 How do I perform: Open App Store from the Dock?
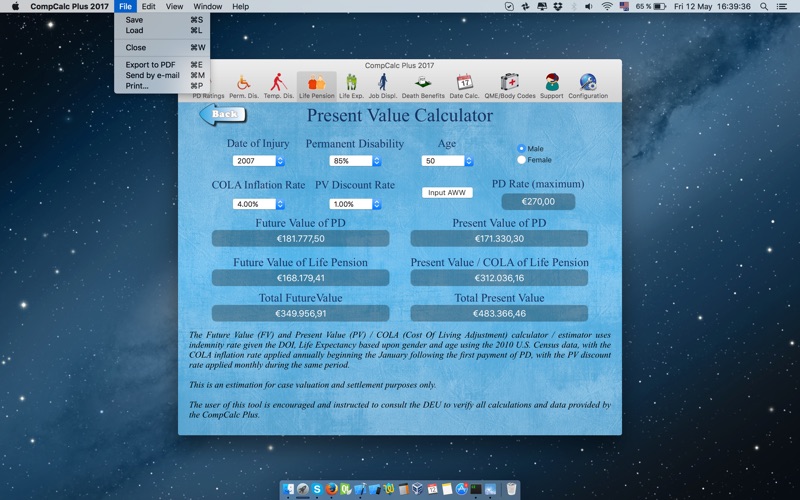[x=462, y=489]
